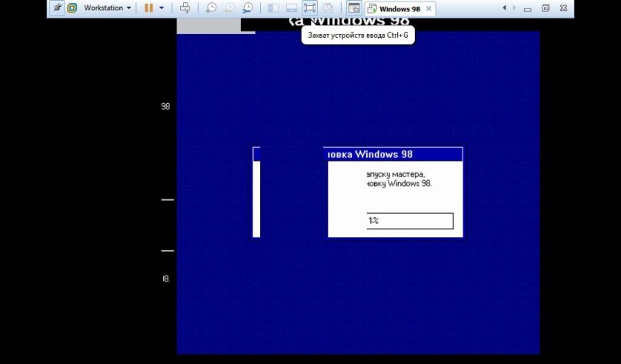621x364 pixels.
Task: Click the console view icon
Action: click(354, 8)
